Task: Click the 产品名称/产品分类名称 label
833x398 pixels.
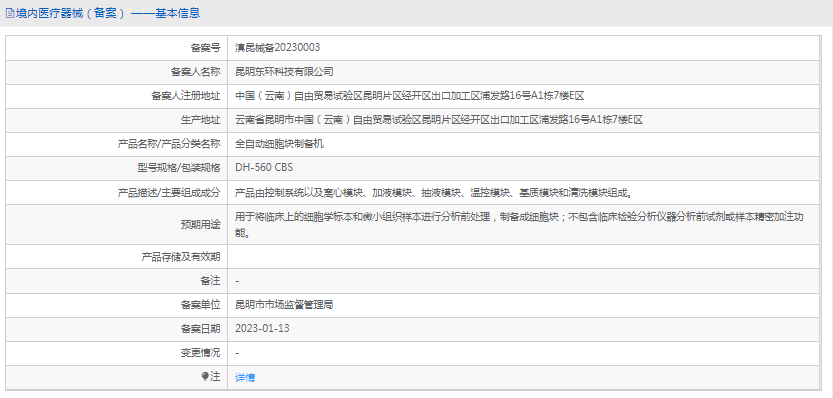Action: (x=168, y=144)
